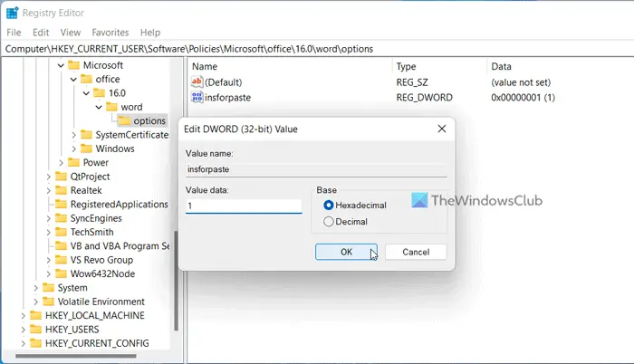The height and width of the screenshot is (364, 634).
Task: Select the 0x00000001 (1) data cell
Action: 523,98
